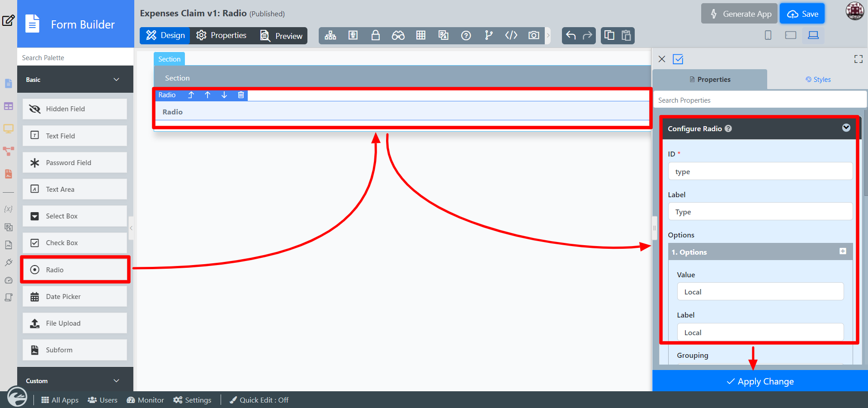Open the code definition </> icon
868x408 pixels.
511,35
